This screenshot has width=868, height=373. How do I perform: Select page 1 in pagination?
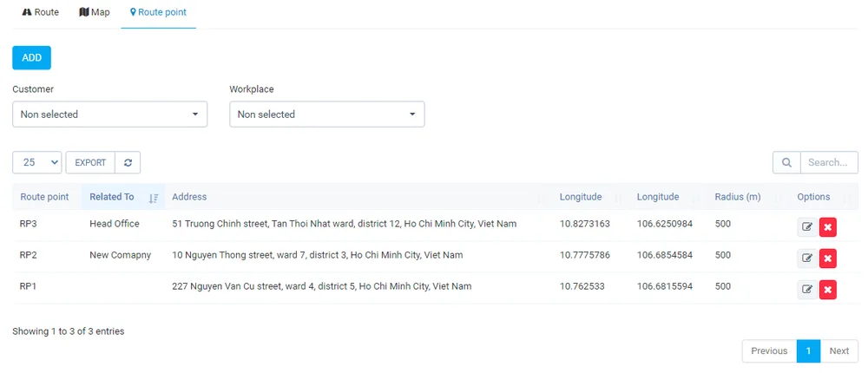tap(808, 350)
